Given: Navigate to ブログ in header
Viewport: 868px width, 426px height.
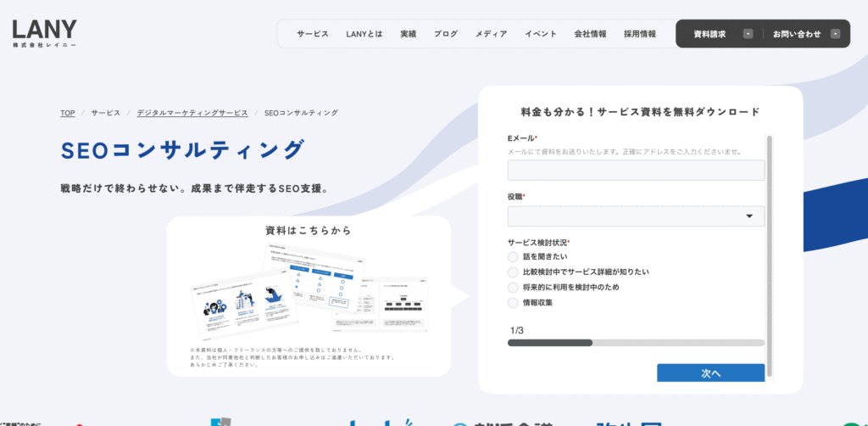Looking at the screenshot, I should tap(446, 34).
